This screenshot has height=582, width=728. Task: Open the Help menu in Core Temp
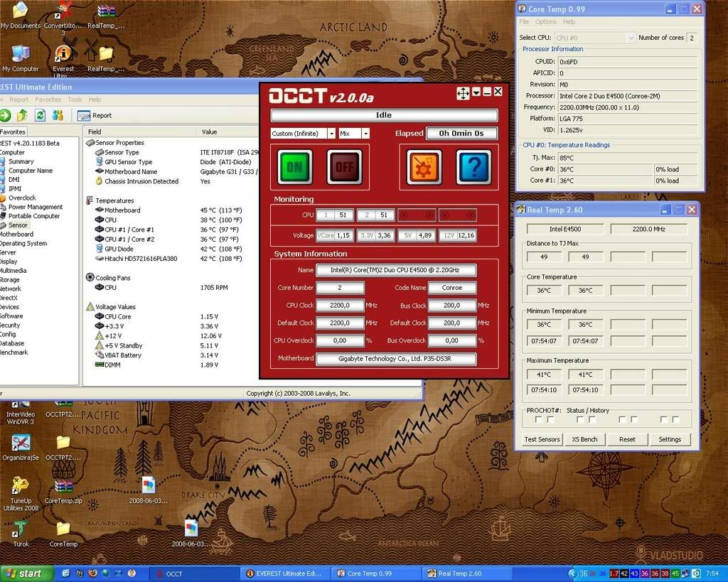click(569, 21)
